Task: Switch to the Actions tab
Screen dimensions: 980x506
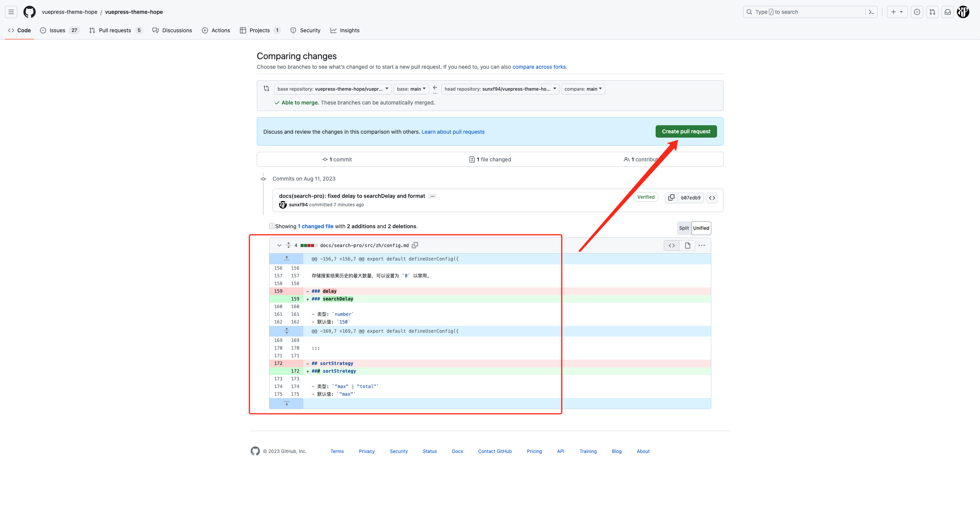Action: 216,30
